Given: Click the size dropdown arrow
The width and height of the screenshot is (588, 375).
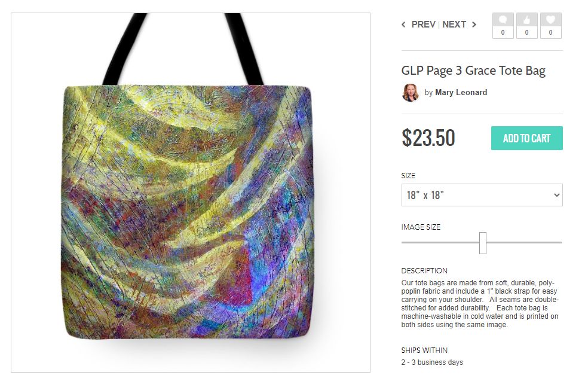Looking at the screenshot, I should (x=556, y=195).
